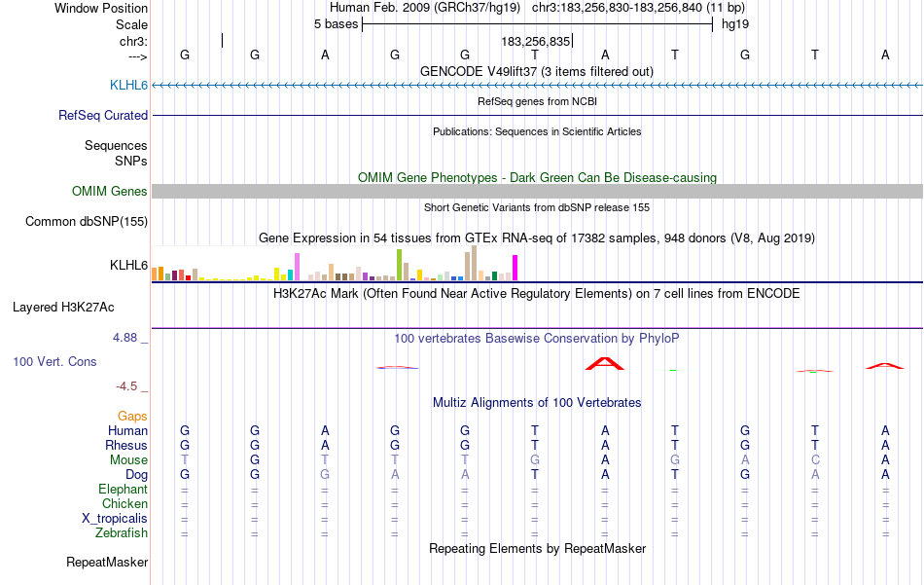Click the large red A in the PhyloP track
924x585 pixels.
[605, 363]
